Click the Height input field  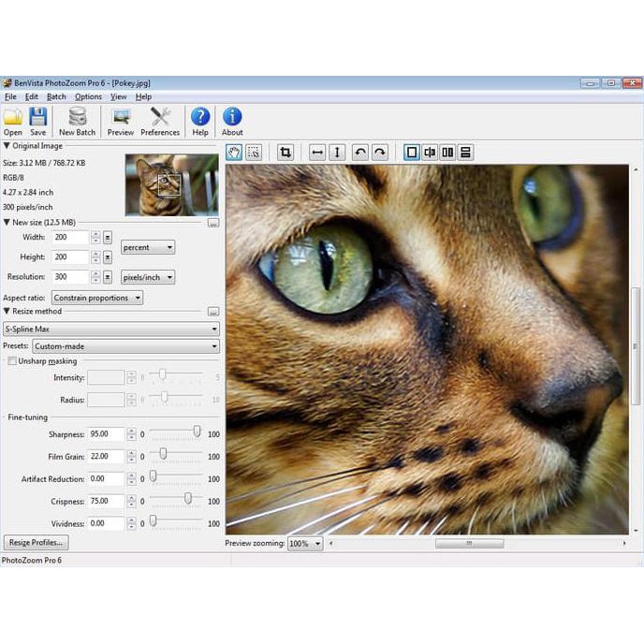(x=70, y=257)
